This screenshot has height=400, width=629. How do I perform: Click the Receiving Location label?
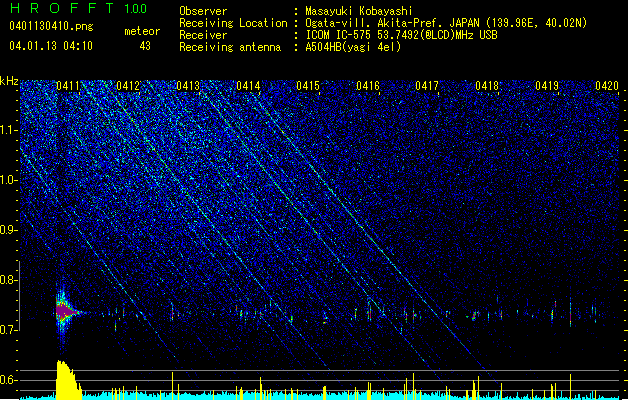233,23
